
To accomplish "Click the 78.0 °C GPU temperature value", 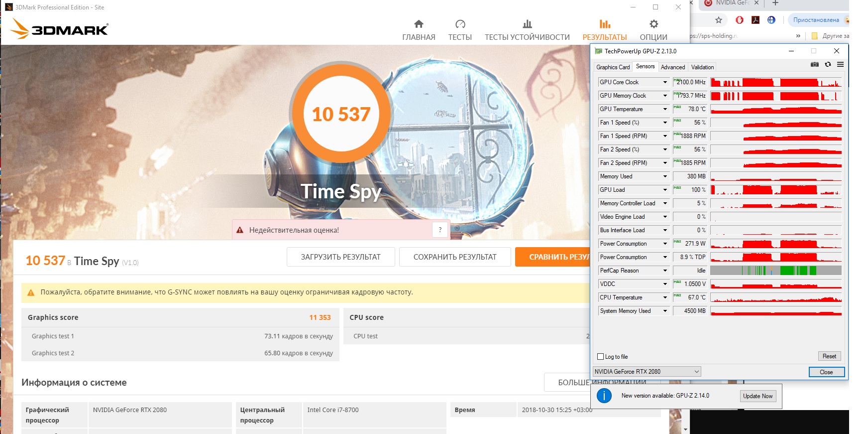I will tap(690, 109).
